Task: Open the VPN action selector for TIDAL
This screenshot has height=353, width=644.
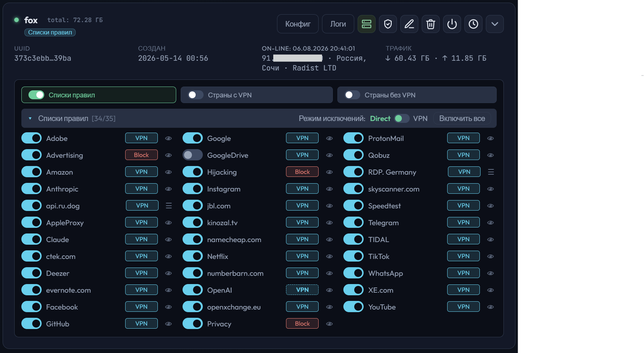Action: click(x=463, y=239)
